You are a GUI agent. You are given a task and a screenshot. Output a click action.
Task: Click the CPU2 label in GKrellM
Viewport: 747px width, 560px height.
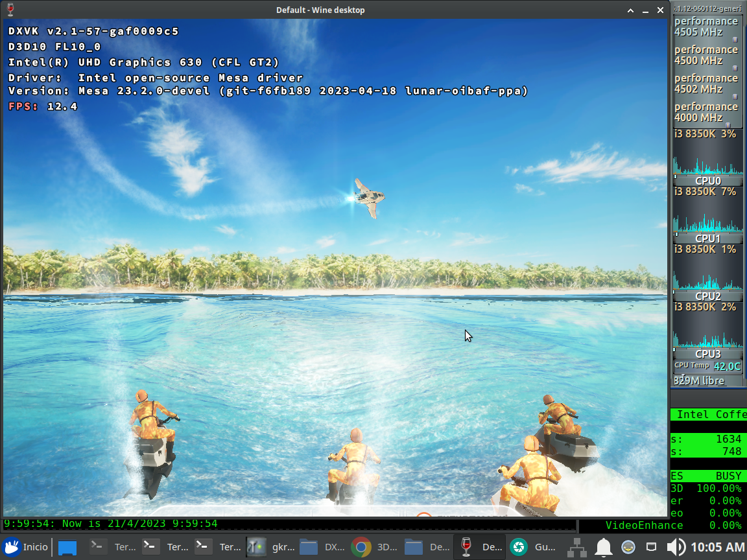[x=708, y=296]
